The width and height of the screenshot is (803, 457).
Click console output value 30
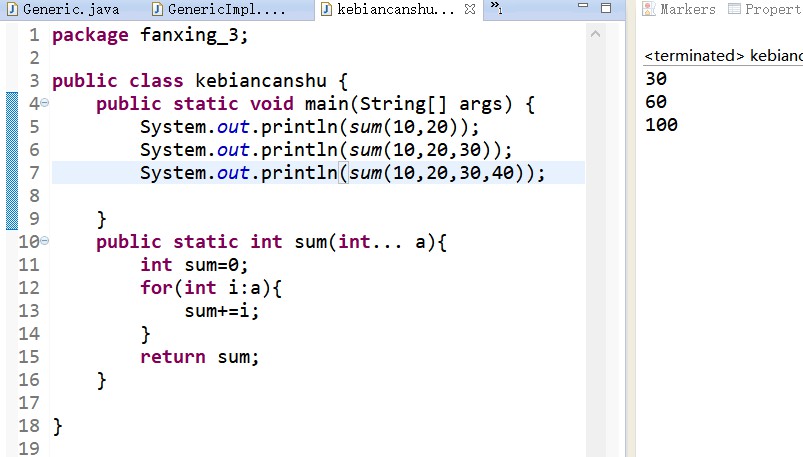tap(656, 79)
